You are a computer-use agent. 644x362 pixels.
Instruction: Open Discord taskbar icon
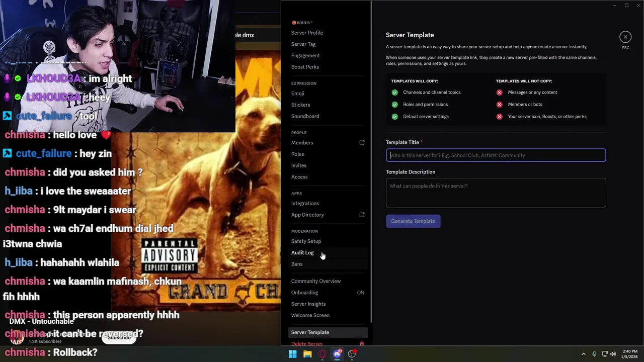[337, 354]
